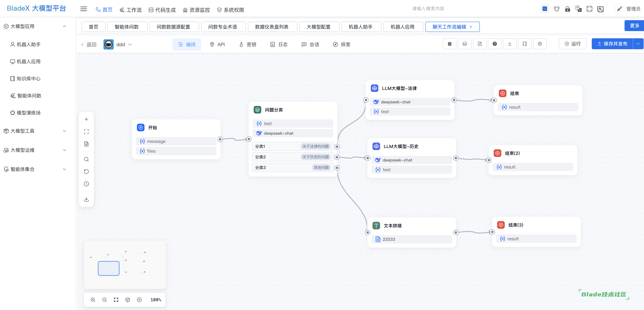Click the undo arrow icon on canvas toolbar
The height and width of the screenshot is (310, 644).
[x=86, y=172]
